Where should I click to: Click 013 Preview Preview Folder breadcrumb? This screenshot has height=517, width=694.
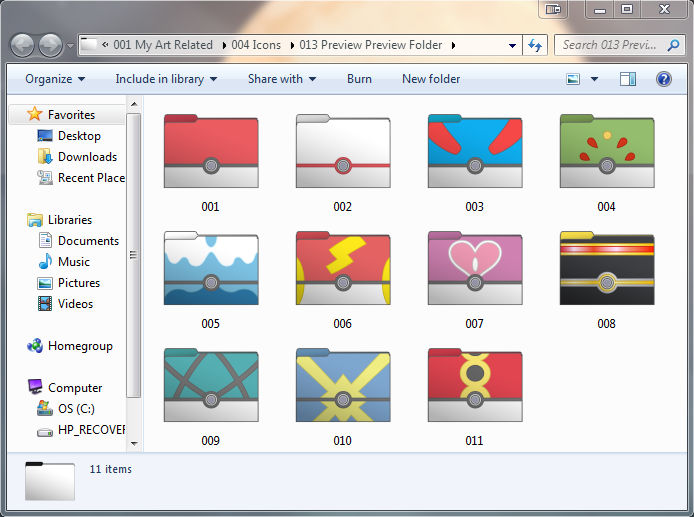click(x=371, y=45)
